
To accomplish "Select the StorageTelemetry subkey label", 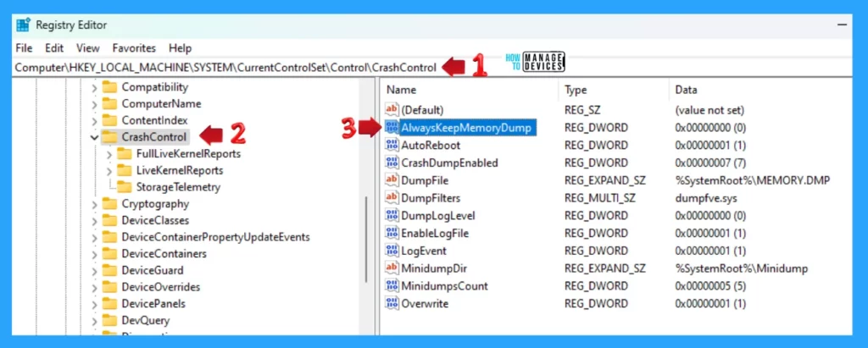I will 178,187.
